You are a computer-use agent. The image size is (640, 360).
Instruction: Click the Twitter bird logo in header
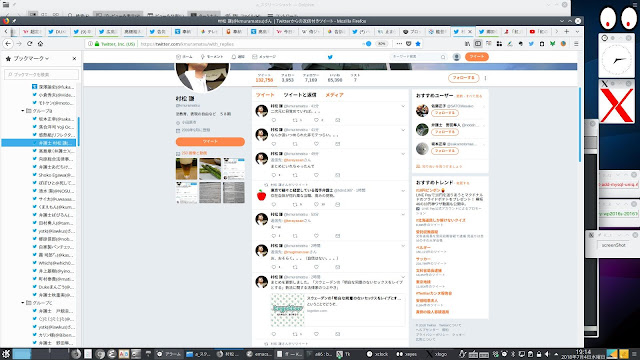coord(330,57)
